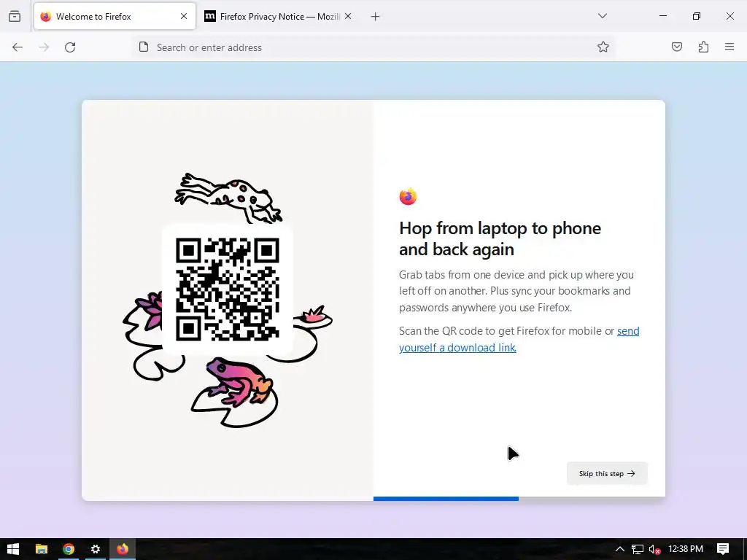Image resolution: width=747 pixels, height=560 pixels.
Task: Click the address bar search field
Action: 373,47
